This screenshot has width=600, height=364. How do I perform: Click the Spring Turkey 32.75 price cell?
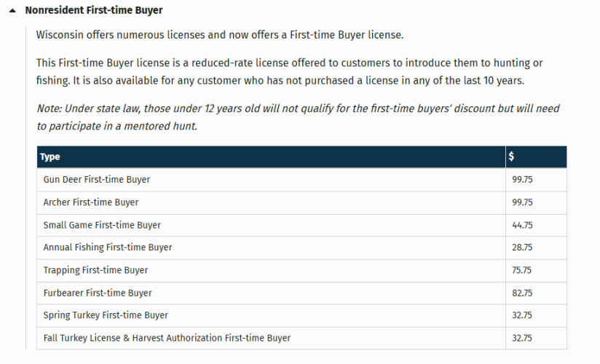pyautogui.click(x=523, y=315)
